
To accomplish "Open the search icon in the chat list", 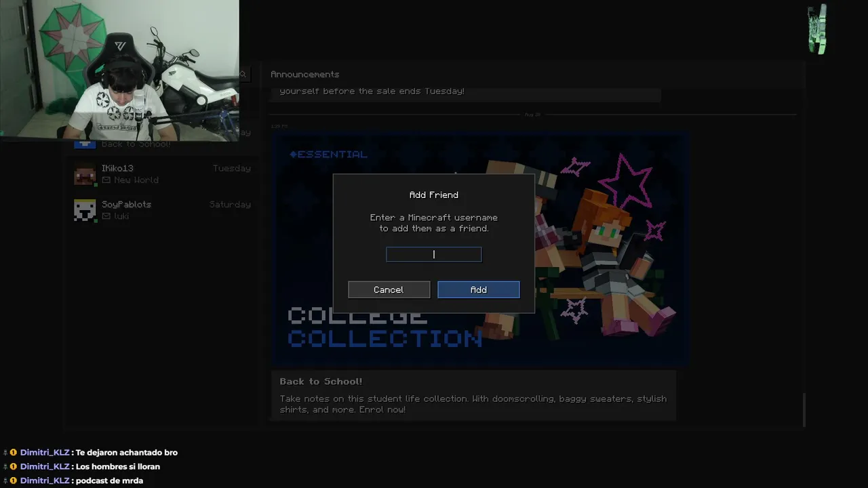I will (243, 75).
